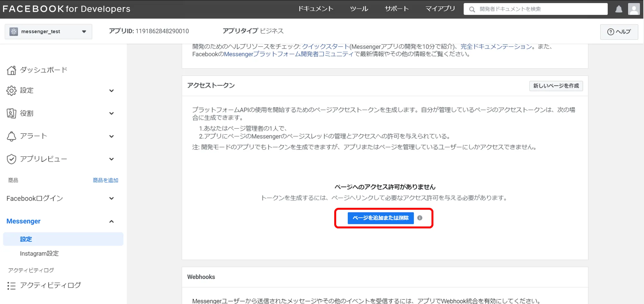Viewport: 644px width, 304px height.
Task: Click the search magnifier icon
Action: pos(472,9)
